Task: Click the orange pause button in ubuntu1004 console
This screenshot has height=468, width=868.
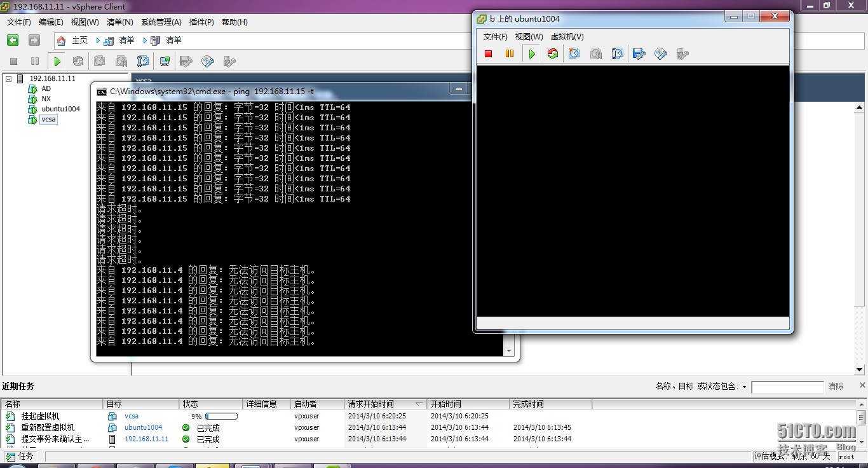Action: point(510,53)
